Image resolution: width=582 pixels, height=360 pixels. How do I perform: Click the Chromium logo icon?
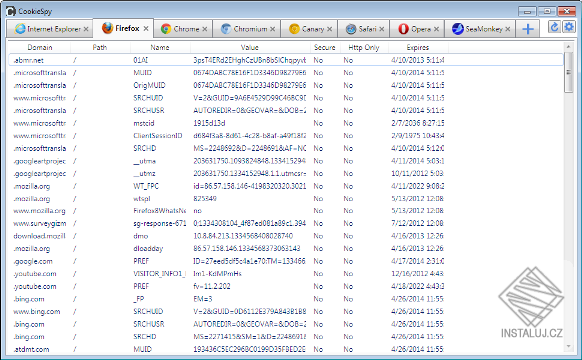tap(226, 29)
